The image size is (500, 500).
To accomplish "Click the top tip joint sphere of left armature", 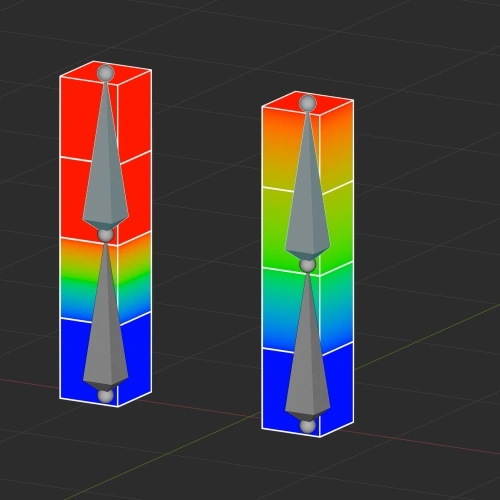I will point(106,73).
